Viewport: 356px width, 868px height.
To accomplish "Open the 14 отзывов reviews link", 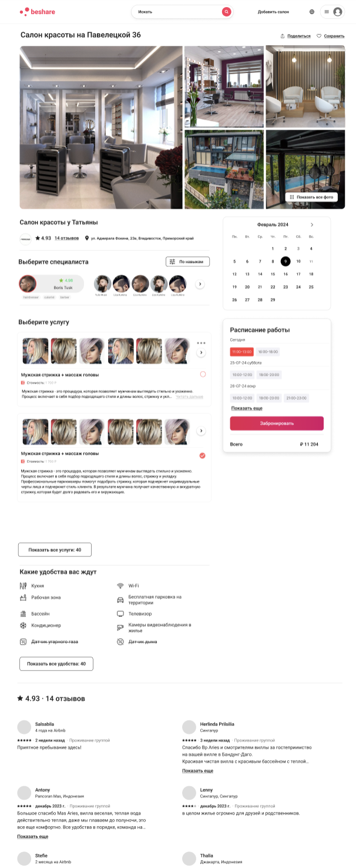I will click(67, 238).
